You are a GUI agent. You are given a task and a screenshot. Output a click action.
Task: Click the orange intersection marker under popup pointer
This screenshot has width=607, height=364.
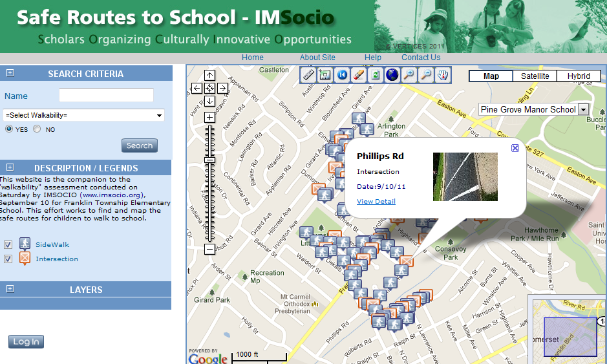coord(407,261)
